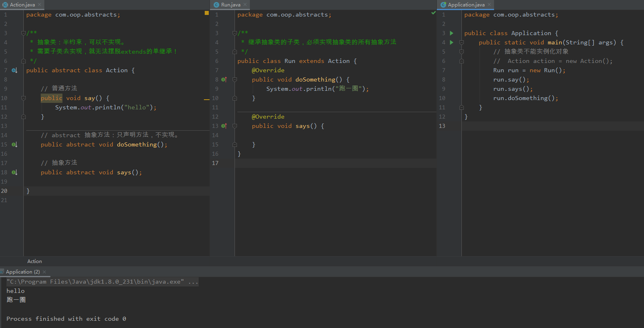The image size is (644, 328).
Task: Click line number 20 in Action.java gutter
Action: pos(4,191)
